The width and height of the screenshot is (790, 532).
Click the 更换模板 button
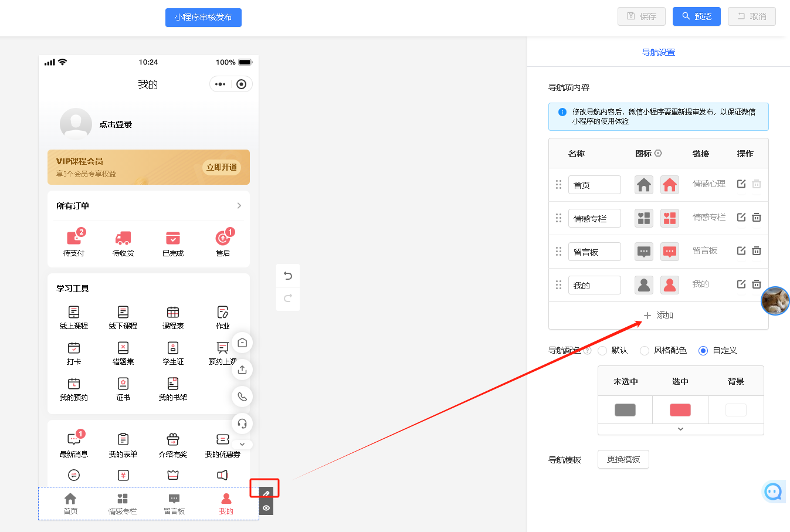pyautogui.click(x=623, y=459)
